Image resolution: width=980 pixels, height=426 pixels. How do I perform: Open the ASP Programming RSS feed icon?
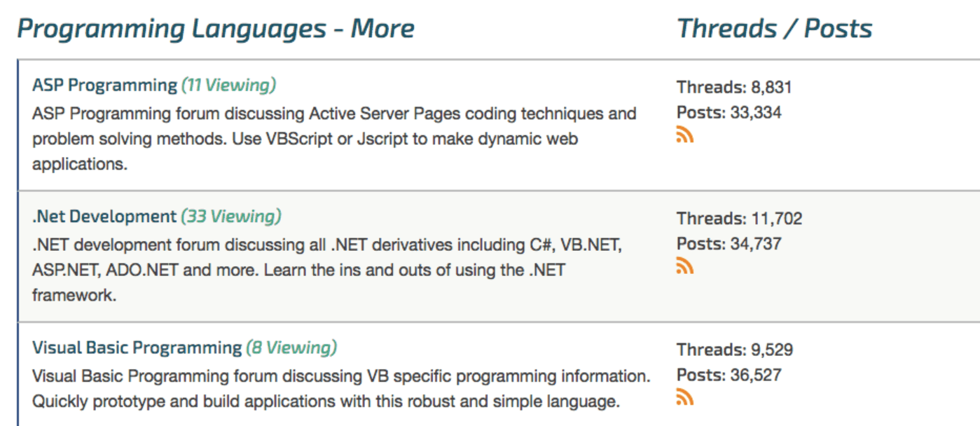[684, 135]
